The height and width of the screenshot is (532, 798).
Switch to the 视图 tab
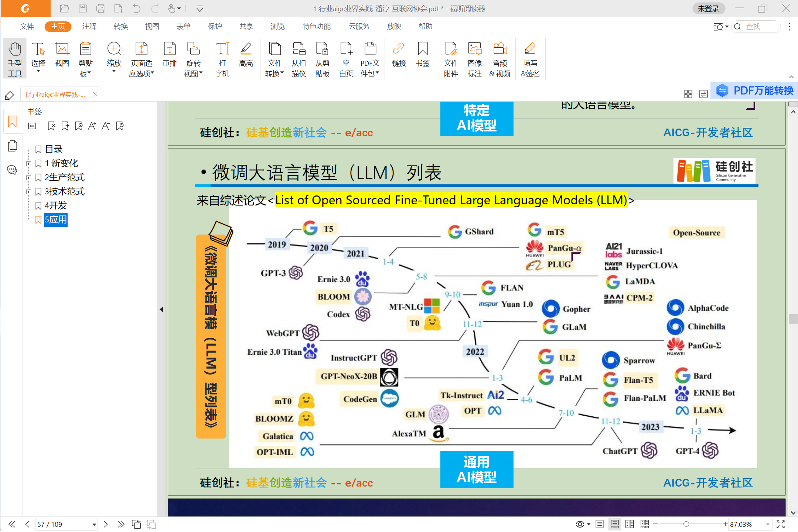[x=152, y=26]
